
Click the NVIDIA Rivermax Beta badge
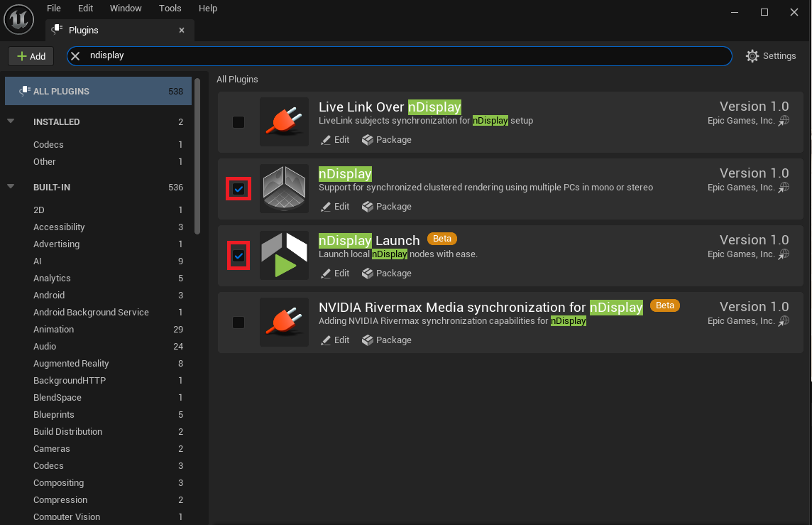[665, 305]
